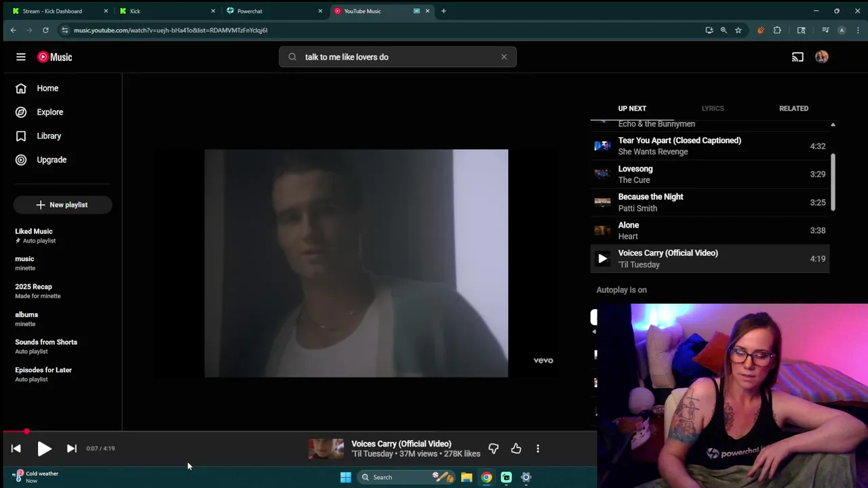Bookmark this page with star icon
The height and width of the screenshot is (488, 868).
click(x=738, y=30)
